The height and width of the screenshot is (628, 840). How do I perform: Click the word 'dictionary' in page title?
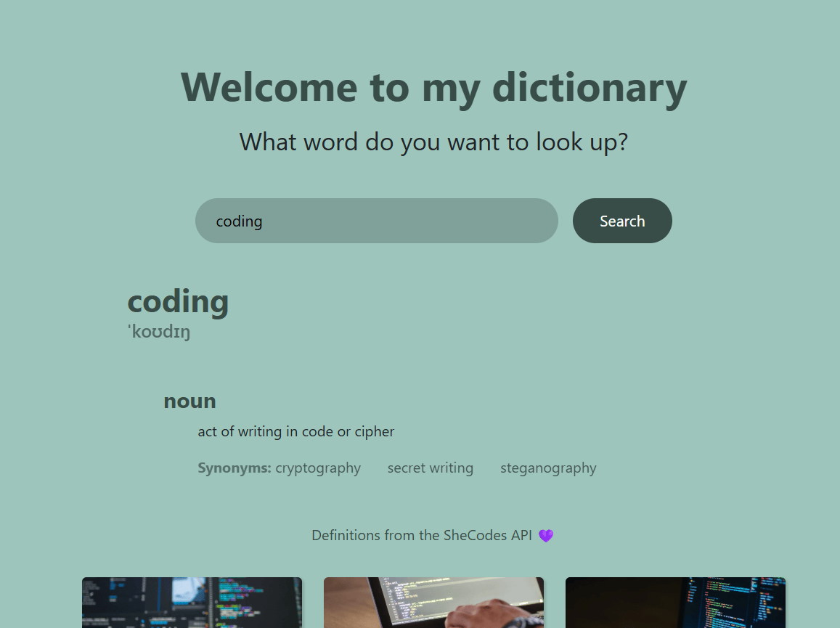(589, 87)
